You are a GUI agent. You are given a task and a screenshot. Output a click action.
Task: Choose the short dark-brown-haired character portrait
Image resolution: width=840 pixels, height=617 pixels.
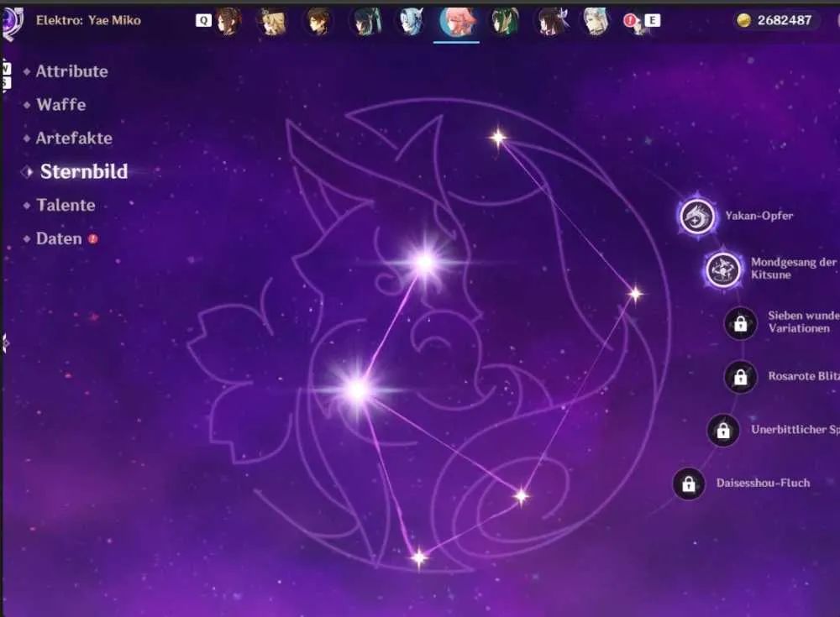point(318,22)
